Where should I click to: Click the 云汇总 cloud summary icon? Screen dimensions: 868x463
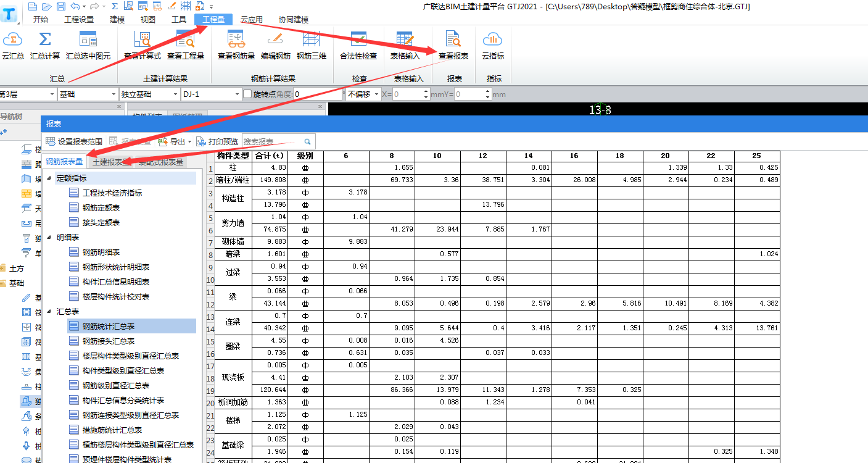click(x=12, y=46)
